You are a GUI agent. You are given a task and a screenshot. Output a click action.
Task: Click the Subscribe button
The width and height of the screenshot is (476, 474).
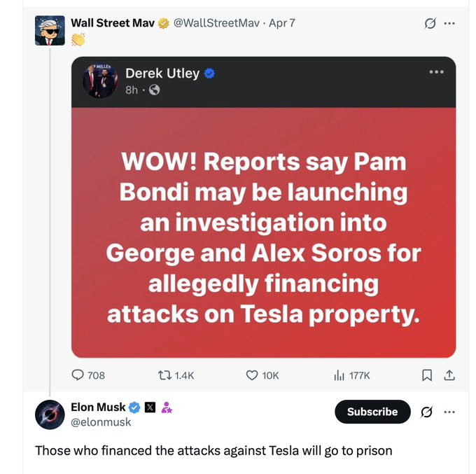coord(372,412)
